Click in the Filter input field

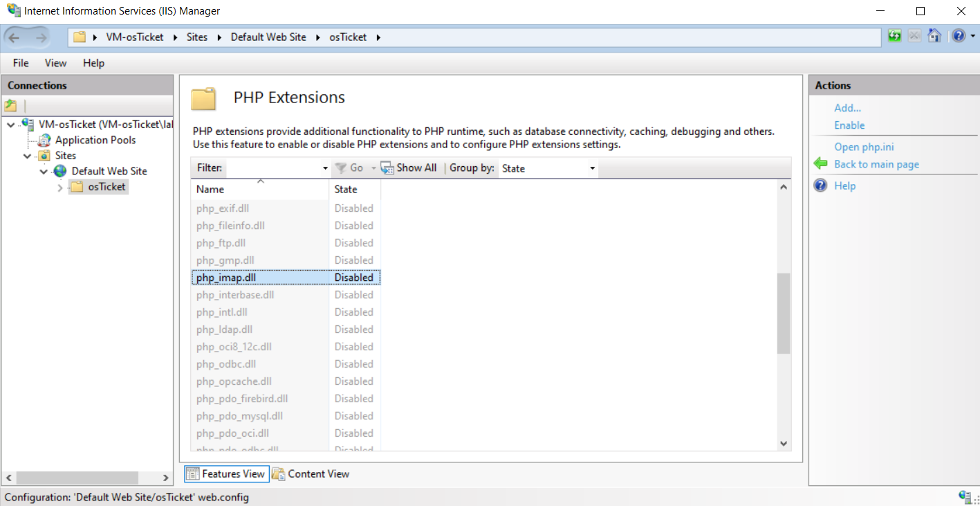coord(275,168)
